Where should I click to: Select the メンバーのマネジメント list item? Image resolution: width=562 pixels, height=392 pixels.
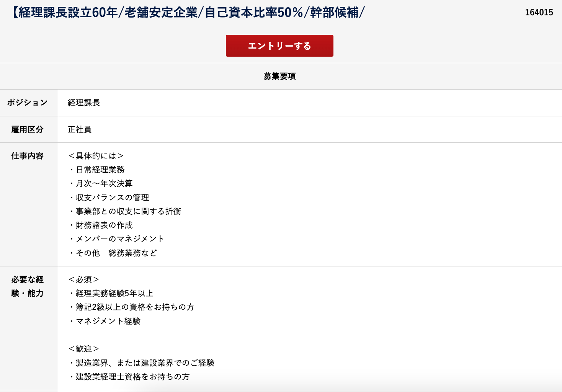120,239
